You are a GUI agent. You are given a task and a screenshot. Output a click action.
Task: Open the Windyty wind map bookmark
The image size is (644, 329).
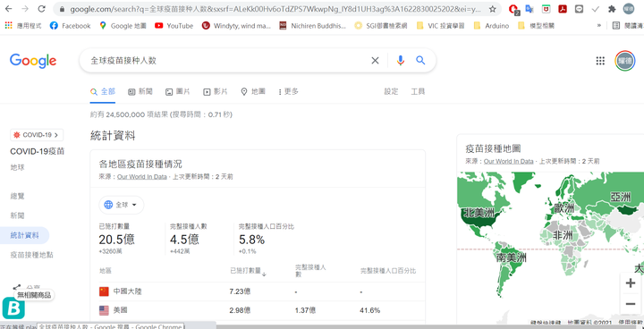[x=236, y=25]
